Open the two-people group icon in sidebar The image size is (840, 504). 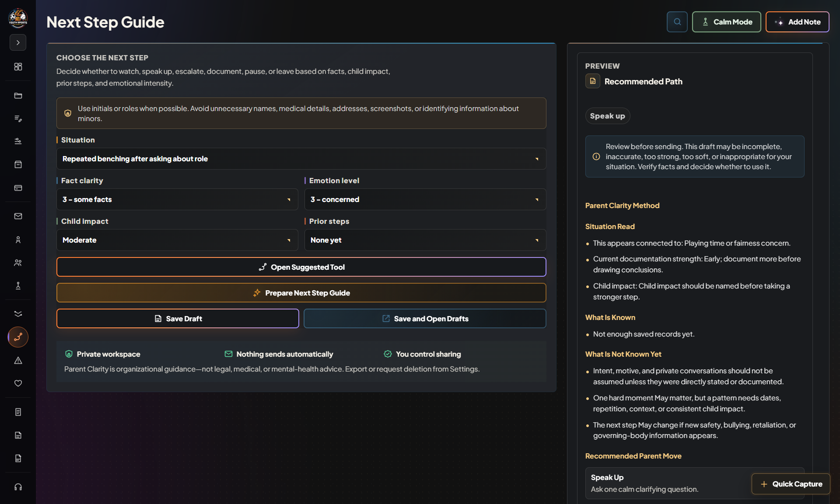(x=18, y=263)
